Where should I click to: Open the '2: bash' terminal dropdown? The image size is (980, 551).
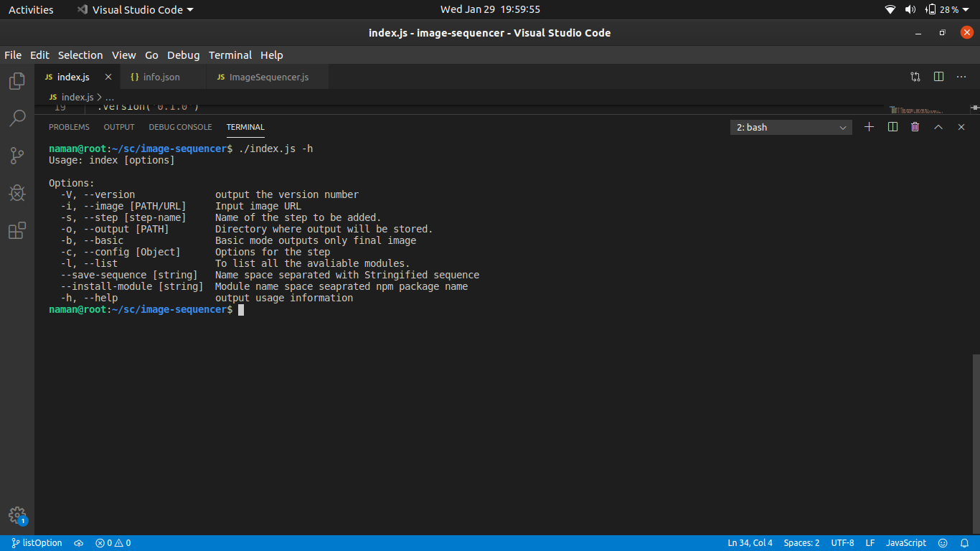pos(790,127)
